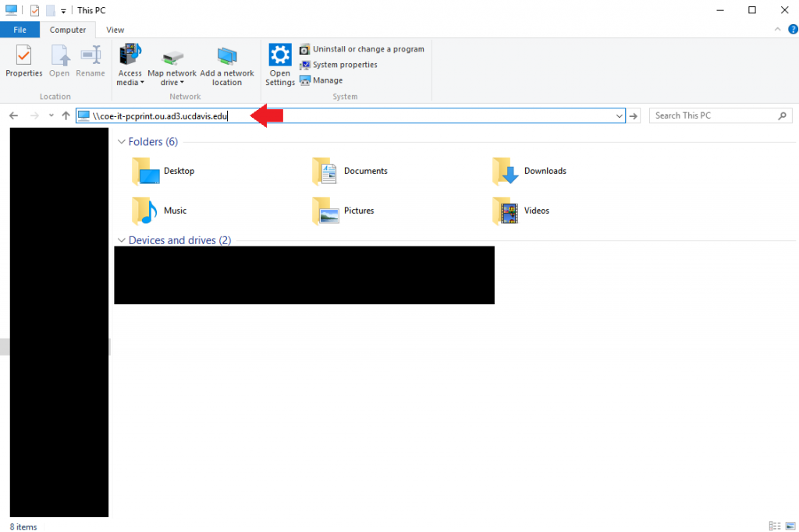Select the Pictures folder

343,211
